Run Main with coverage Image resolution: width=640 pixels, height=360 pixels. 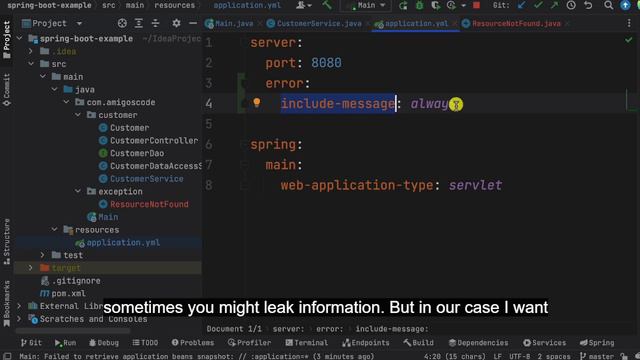point(436,5)
